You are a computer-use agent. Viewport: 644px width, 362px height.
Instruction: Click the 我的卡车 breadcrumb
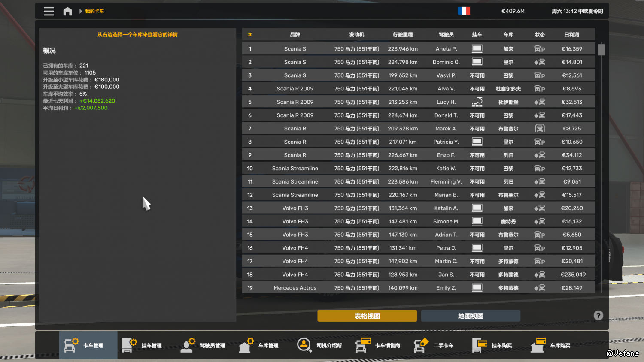point(94,11)
